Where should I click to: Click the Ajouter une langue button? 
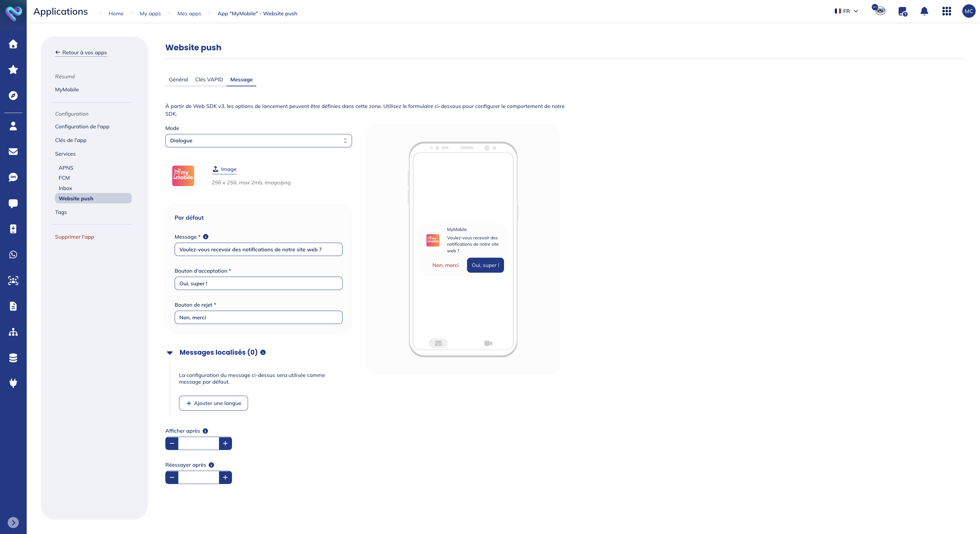tap(213, 403)
